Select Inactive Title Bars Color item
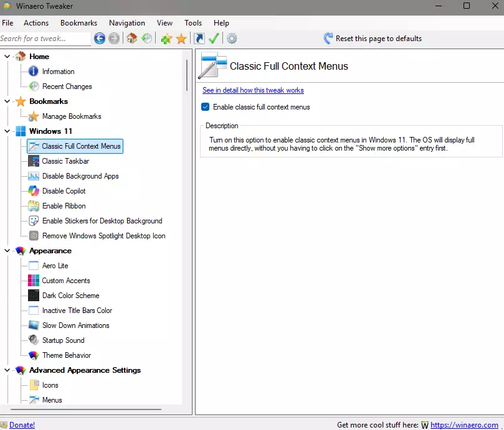The image size is (504, 430). click(77, 311)
